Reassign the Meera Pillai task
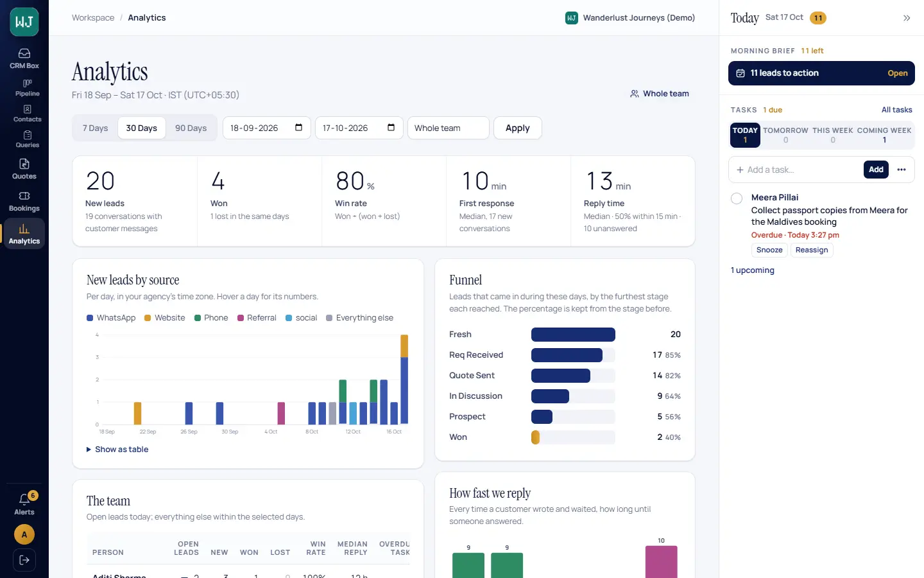Image resolution: width=924 pixels, height=578 pixels. coord(812,250)
